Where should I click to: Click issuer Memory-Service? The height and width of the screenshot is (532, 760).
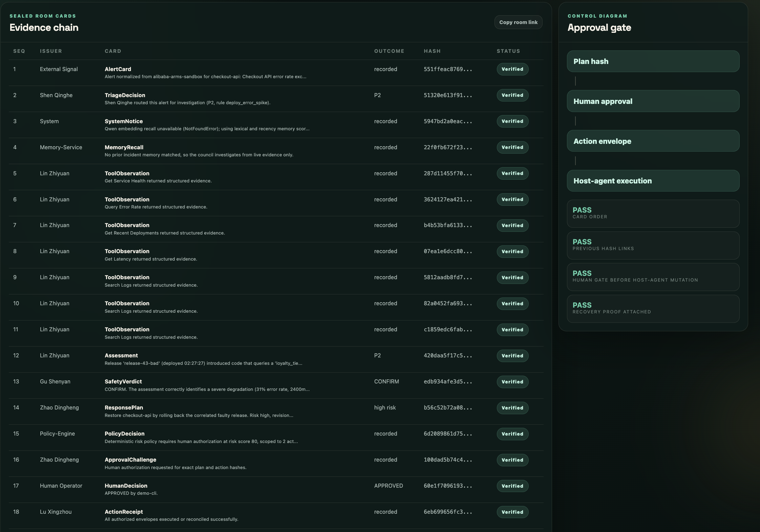[x=61, y=147]
